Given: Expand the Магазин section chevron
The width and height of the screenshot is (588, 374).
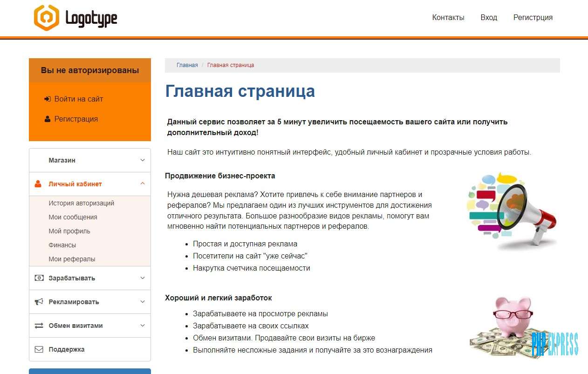Looking at the screenshot, I should [x=143, y=160].
